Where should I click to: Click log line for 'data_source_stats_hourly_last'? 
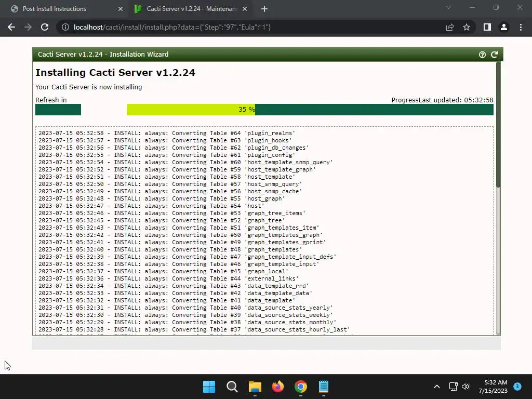(x=194, y=330)
